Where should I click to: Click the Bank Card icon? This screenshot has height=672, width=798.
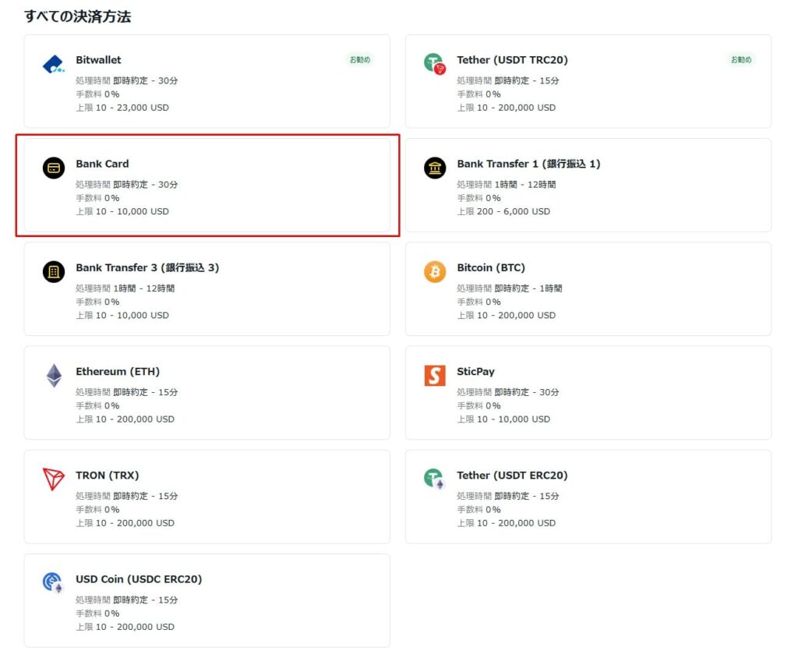[53, 168]
